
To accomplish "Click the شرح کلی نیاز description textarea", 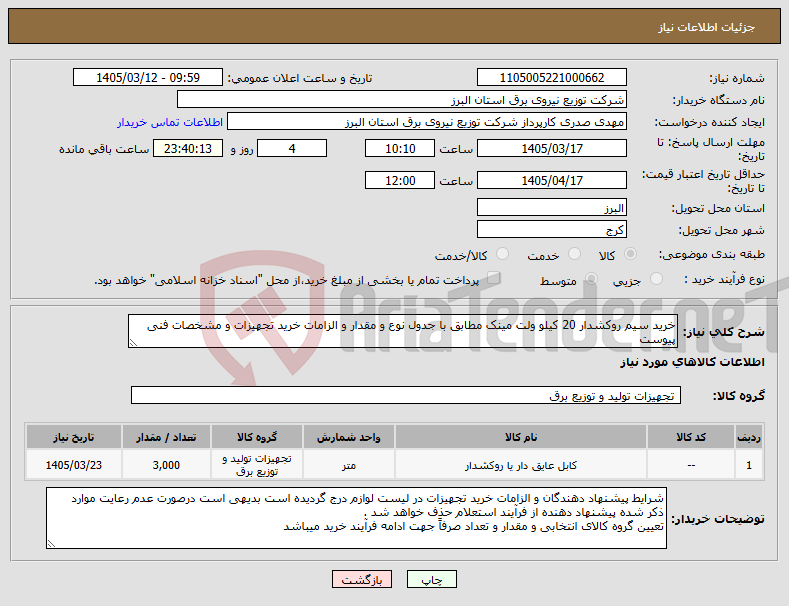I will click(403, 331).
